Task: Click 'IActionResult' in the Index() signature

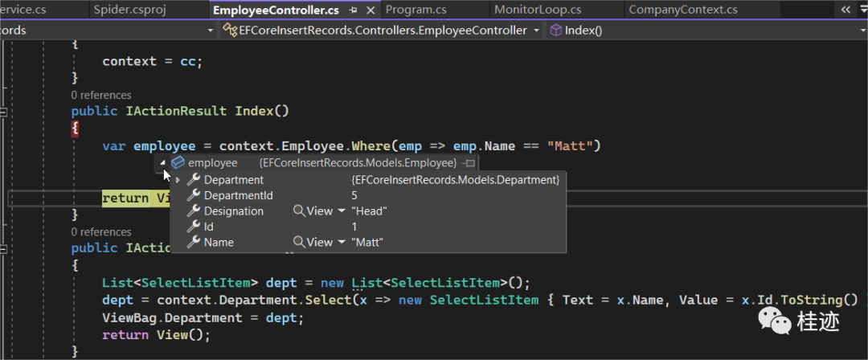Action: pyautogui.click(x=176, y=112)
